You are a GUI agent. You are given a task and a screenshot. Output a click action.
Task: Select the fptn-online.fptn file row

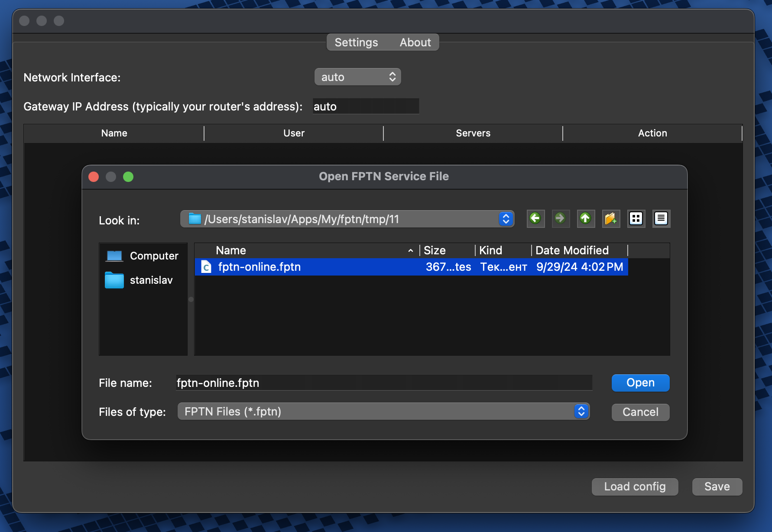[x=411, y=267]
